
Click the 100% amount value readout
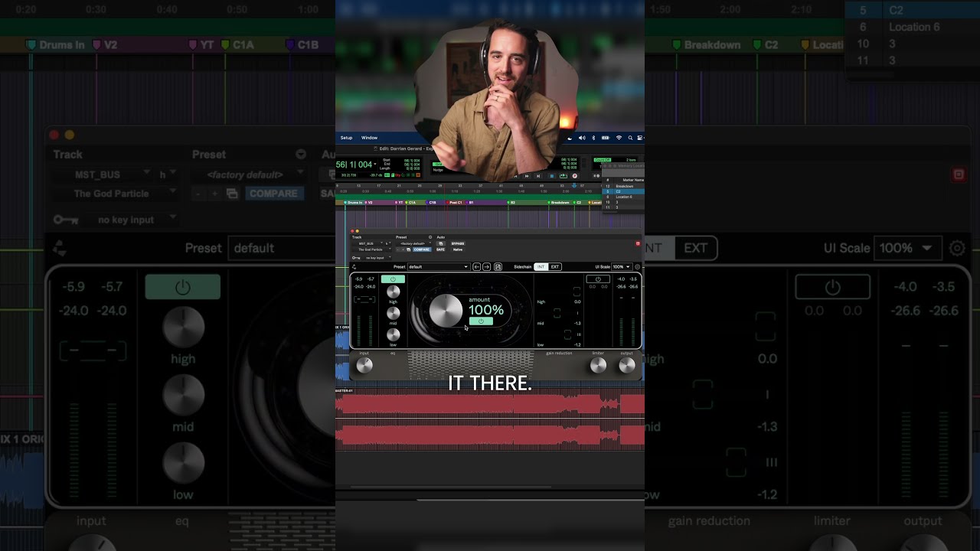pyautogui.click(x=486, y=310)
